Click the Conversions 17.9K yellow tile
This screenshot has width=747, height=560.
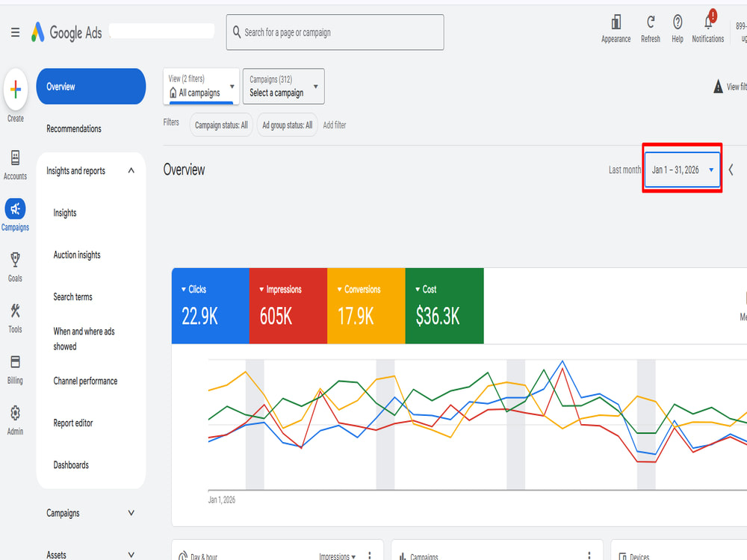pos(366,305)
